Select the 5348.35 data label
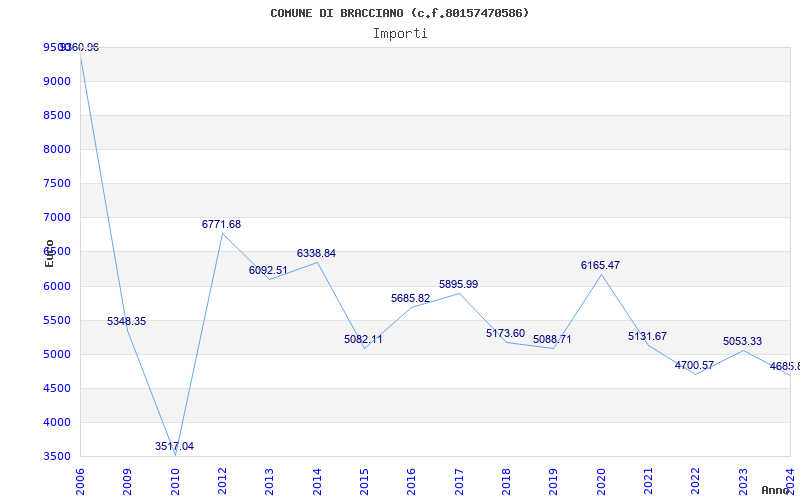This screenshot has width=800, height=500. pyautogui.click(x=127, y=321)
